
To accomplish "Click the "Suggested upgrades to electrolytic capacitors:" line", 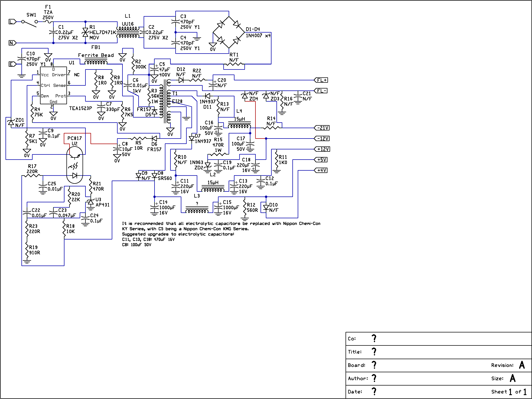I will point(178,234).
